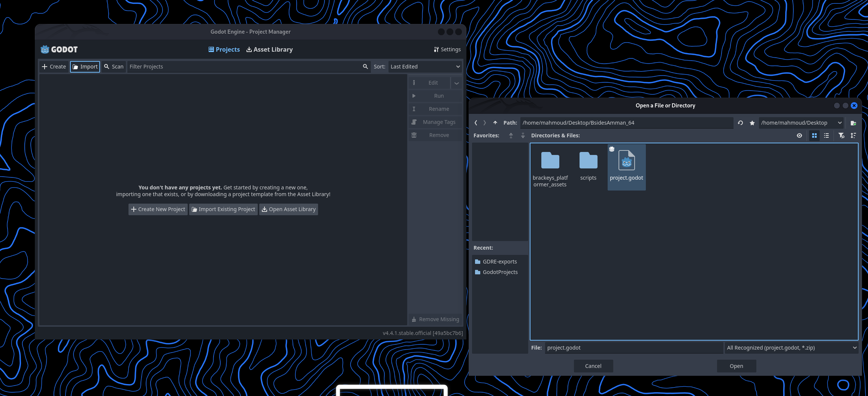
Task: Go forward in file dialog history
Action: pos(485,123)
